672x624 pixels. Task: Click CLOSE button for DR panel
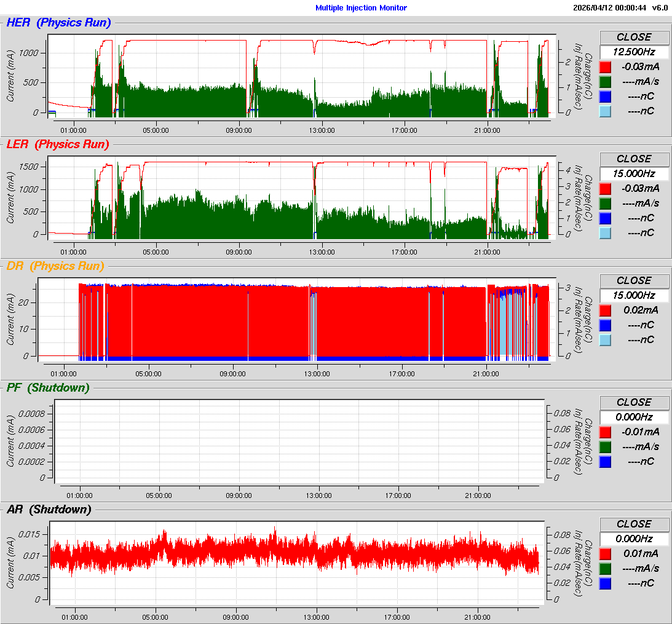[633, 280]
